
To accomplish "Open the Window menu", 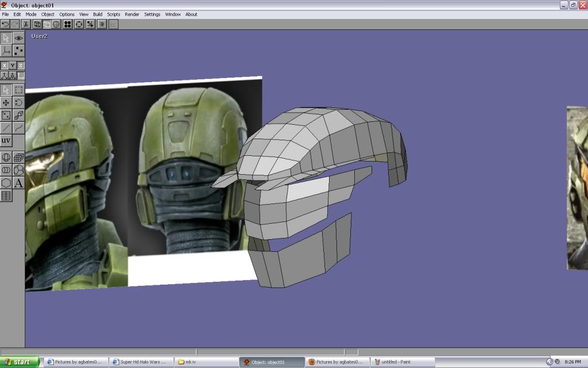I will coord(172,14).
